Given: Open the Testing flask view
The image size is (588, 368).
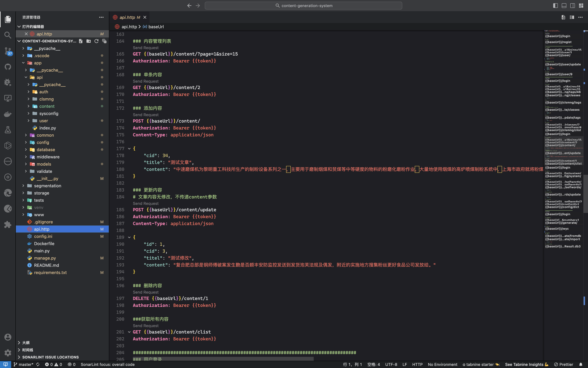Looking at the screenshot, I should [8, 130].
